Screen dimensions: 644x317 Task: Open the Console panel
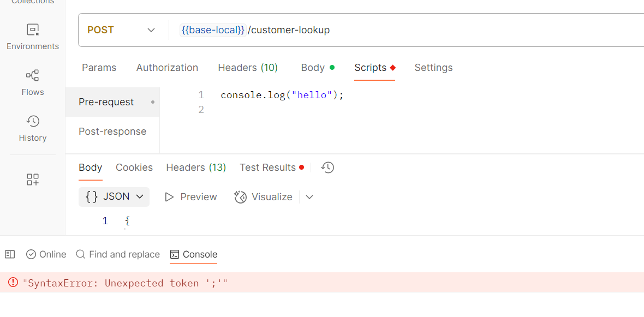tap(194, 254)
